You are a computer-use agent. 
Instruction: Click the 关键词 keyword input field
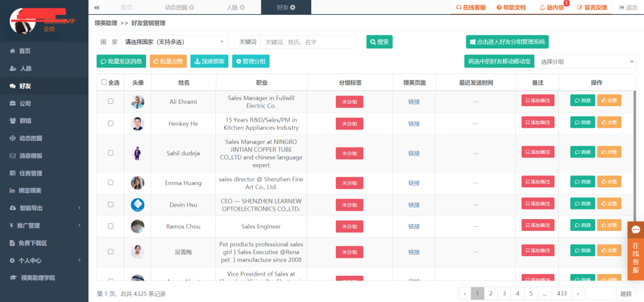pos(307,42)
